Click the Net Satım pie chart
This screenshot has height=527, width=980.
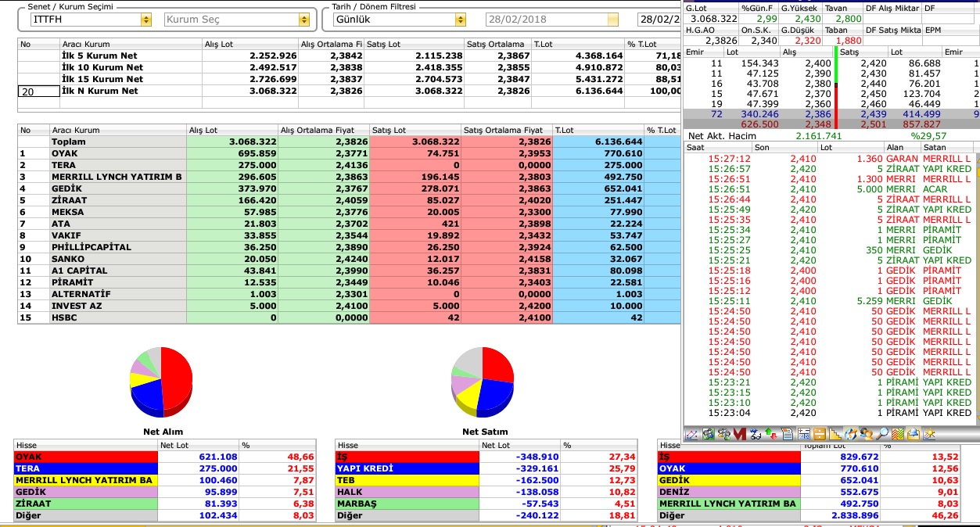point(482,381)
